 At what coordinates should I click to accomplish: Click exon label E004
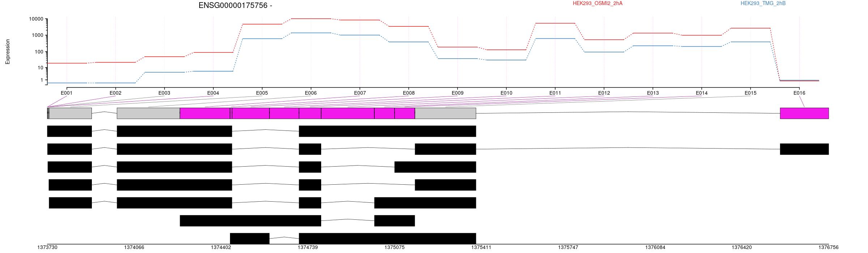(x=213, y=93)
